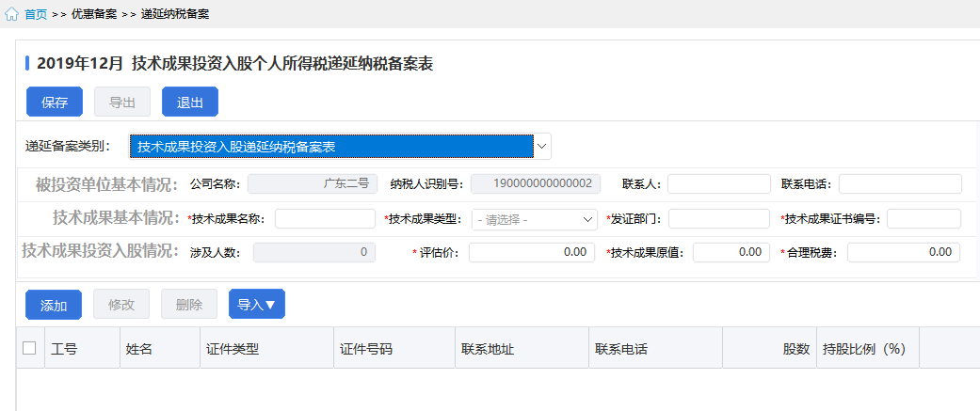The image size is (980, 411).
Task: Open the 技术成果类型 dropdown
Action: 534,219
